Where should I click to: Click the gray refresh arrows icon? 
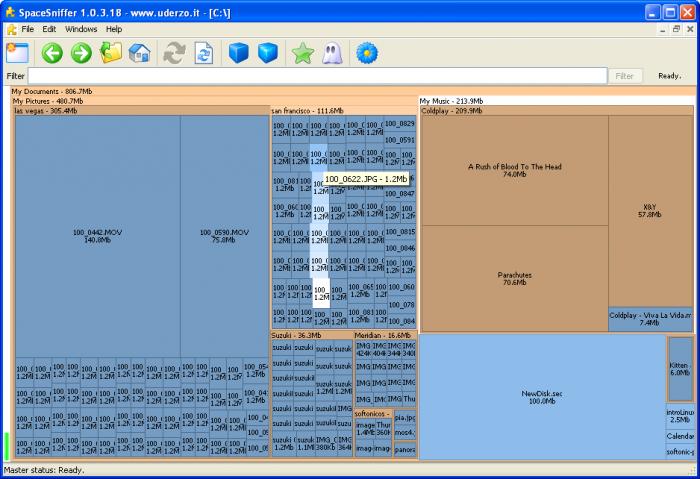[x=174, y=53]
